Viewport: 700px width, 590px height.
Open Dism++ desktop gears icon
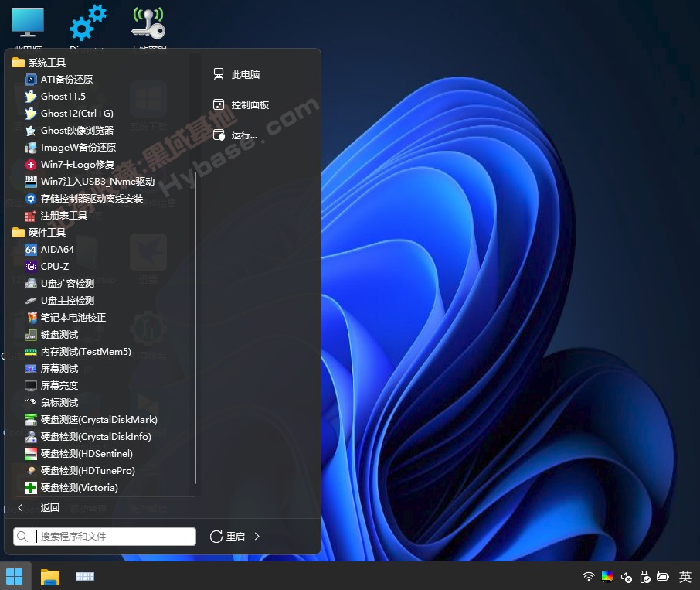(x=87, y=22)
